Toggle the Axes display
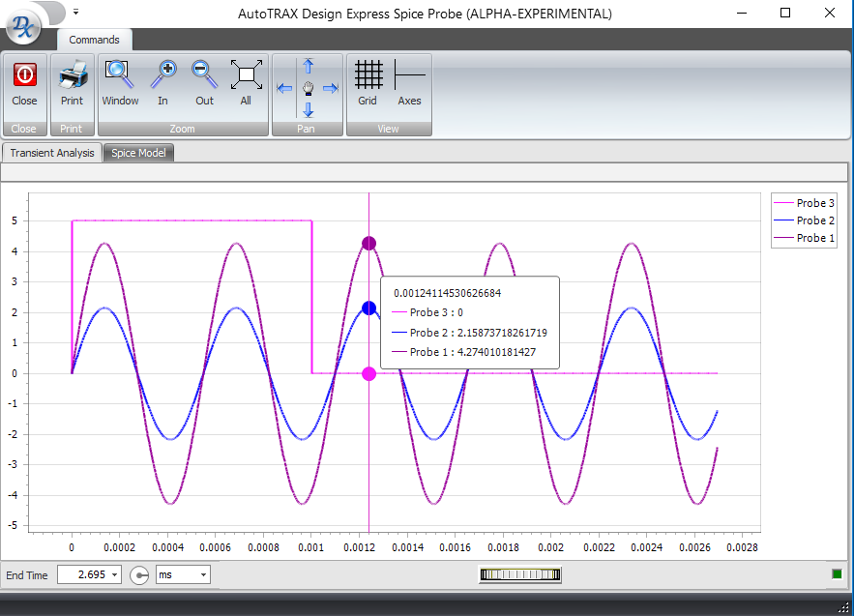This screenshot has height=616, width=854. (x=409, y=75)
